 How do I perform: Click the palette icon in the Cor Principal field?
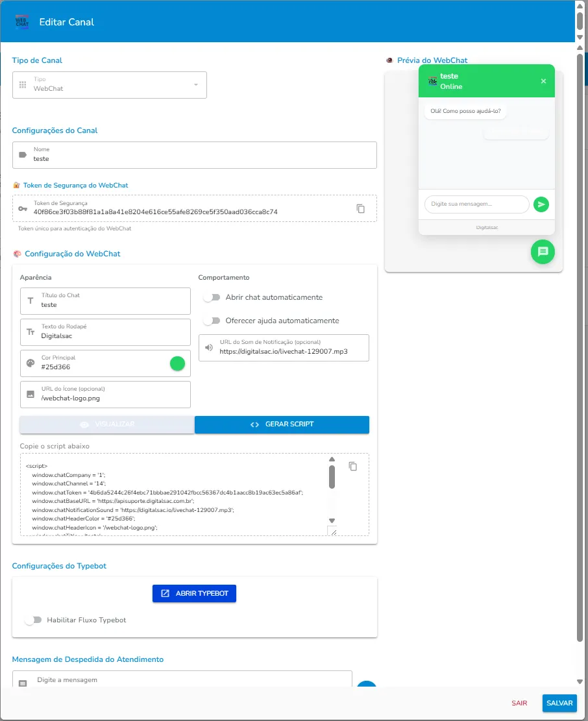coord(31,363)
